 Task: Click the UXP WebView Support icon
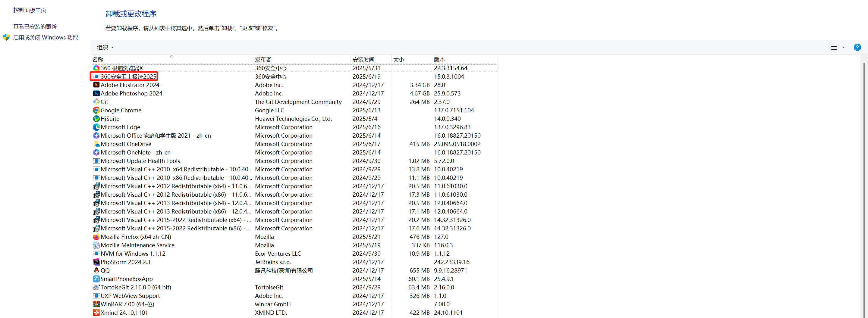click(96, 295)
